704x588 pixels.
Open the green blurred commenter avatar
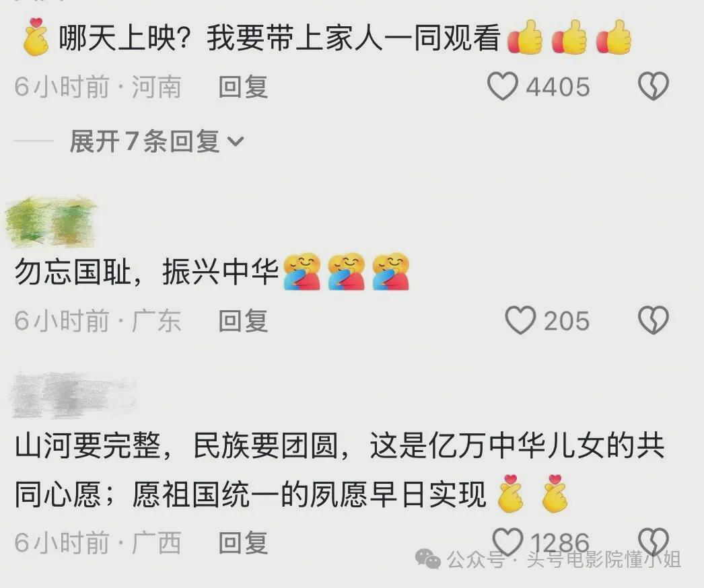click(x=50, y=222)
